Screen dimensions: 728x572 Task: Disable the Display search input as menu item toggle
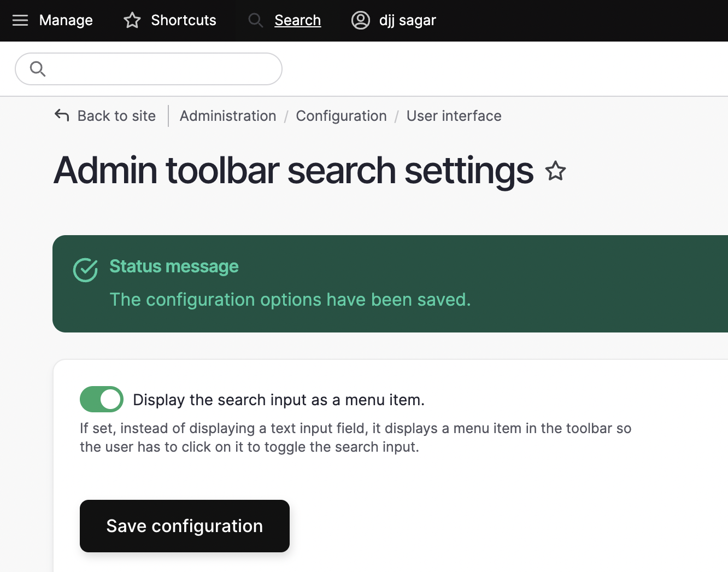[101, 399]
